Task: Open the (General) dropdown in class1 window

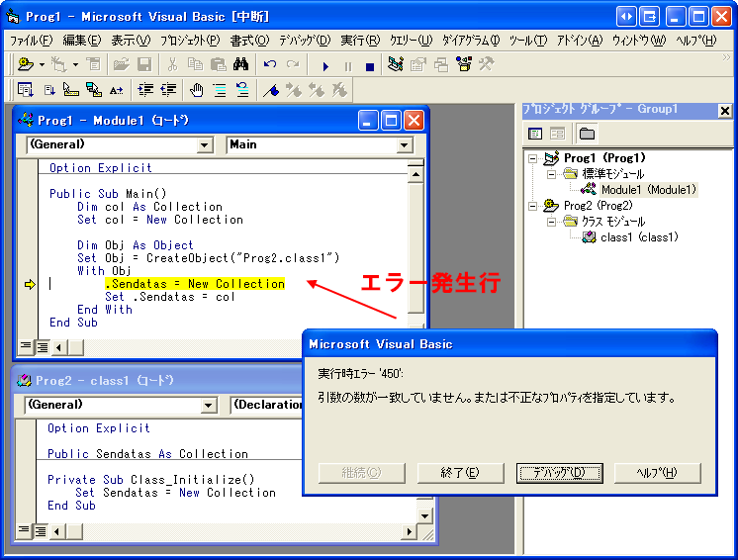Action: [208, 406]
